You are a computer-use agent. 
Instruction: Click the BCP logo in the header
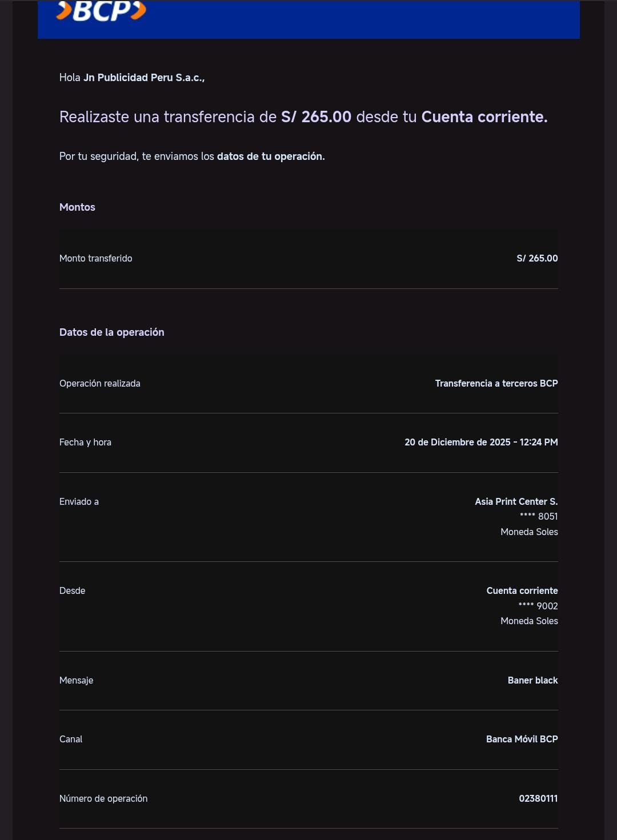click(101, 11)
